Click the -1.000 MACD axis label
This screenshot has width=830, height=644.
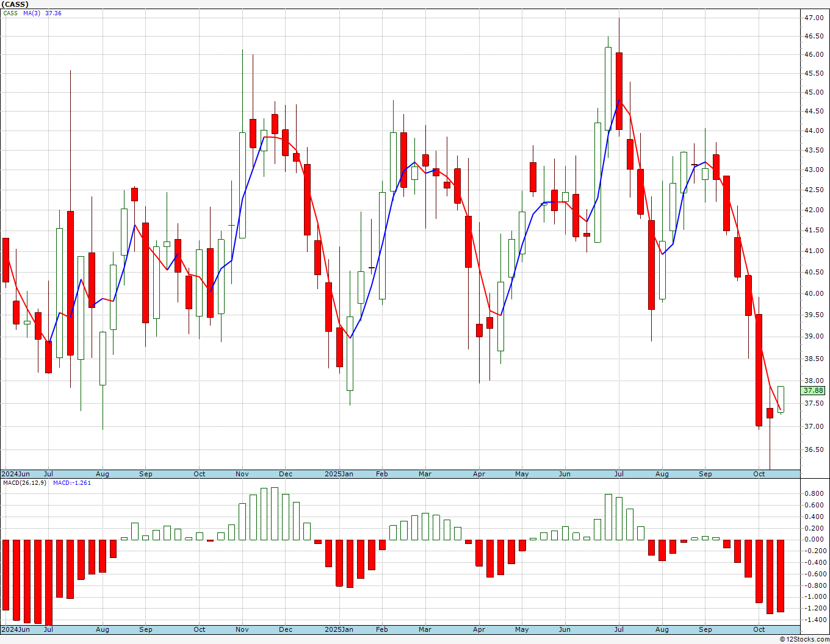814,596
